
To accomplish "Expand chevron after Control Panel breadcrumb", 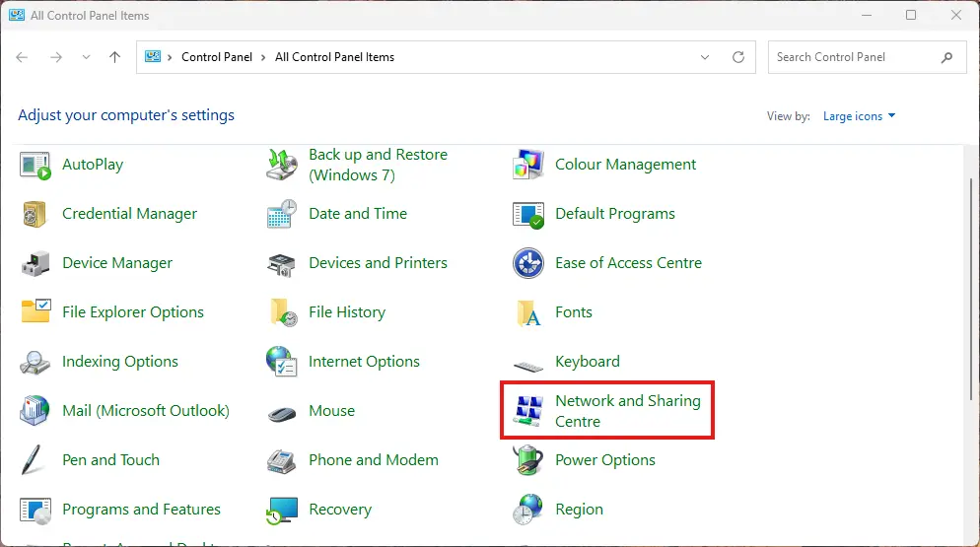I will (x=263, y=57).
